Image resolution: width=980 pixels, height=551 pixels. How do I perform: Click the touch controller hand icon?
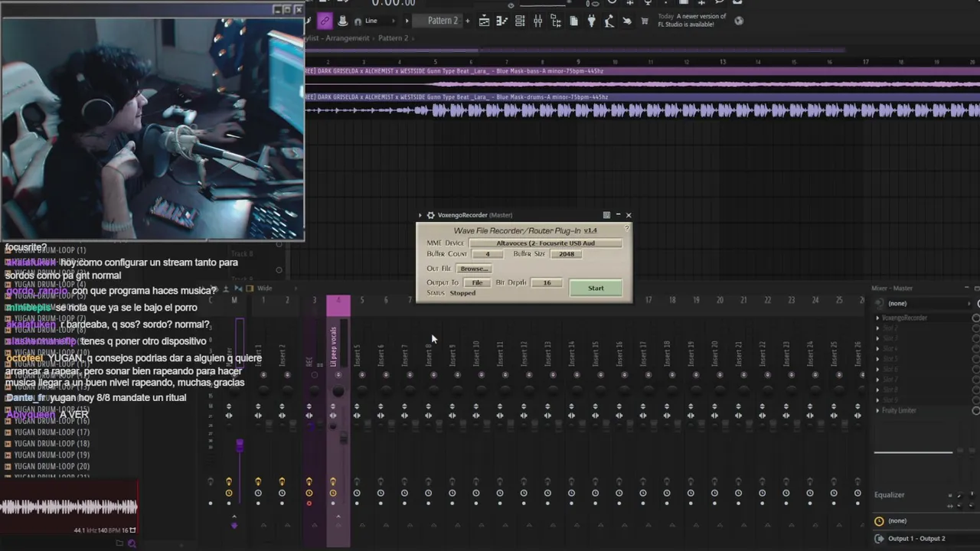(627, 21)
